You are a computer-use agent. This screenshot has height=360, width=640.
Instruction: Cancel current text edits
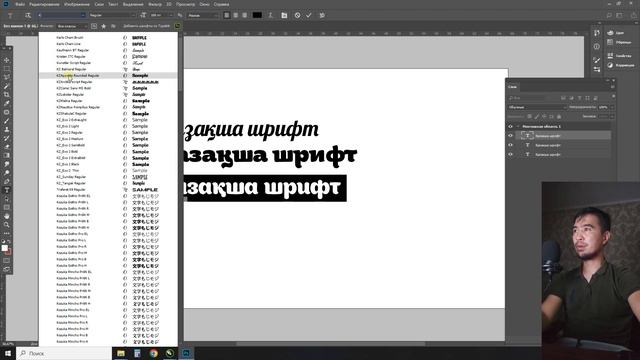pyautogui.click(x=298, y=15)
